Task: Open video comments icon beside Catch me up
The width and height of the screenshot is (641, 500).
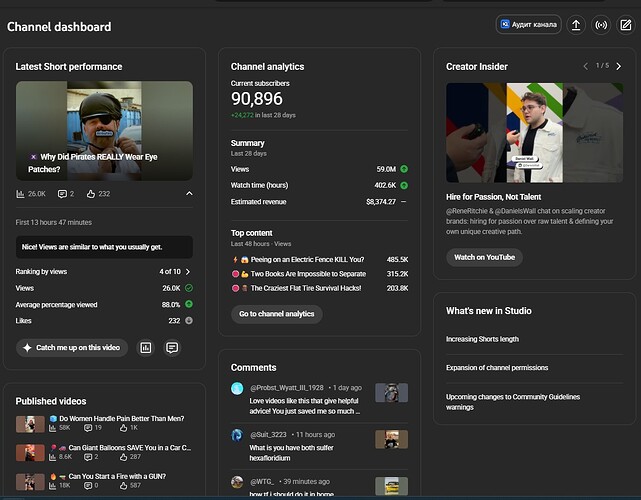Action: [x=172, y=348]
